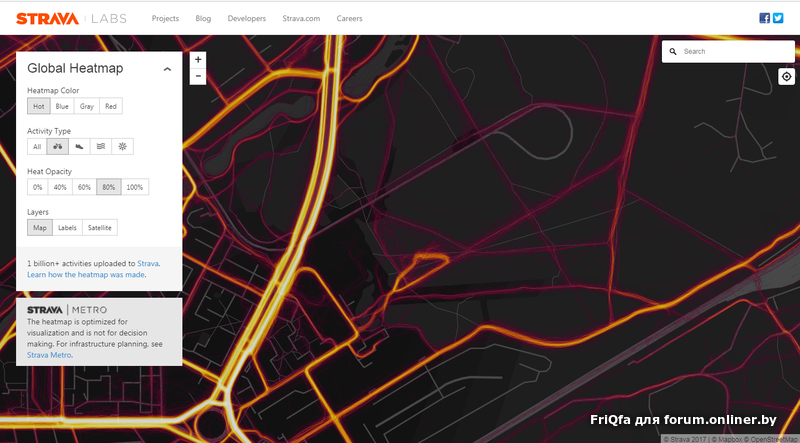Set heatmap color to Blue
Image resolution: width=800 pixels, height=443 pixels.
click(x=62, y=106)
